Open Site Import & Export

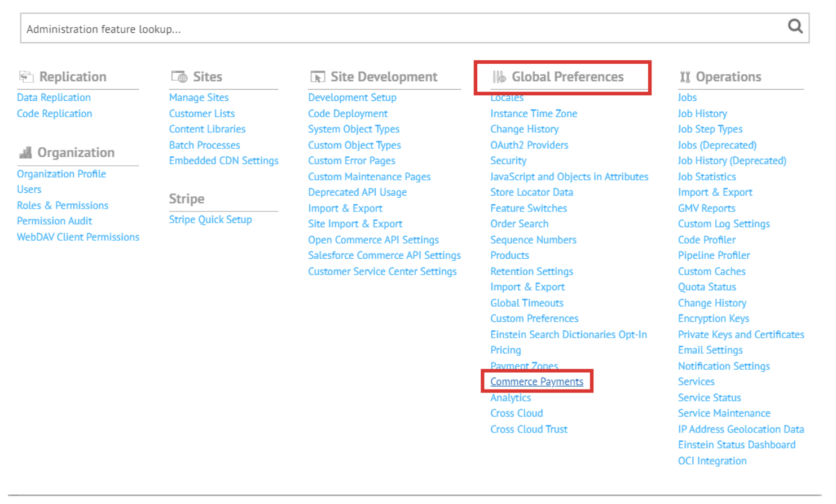[355, 224]
